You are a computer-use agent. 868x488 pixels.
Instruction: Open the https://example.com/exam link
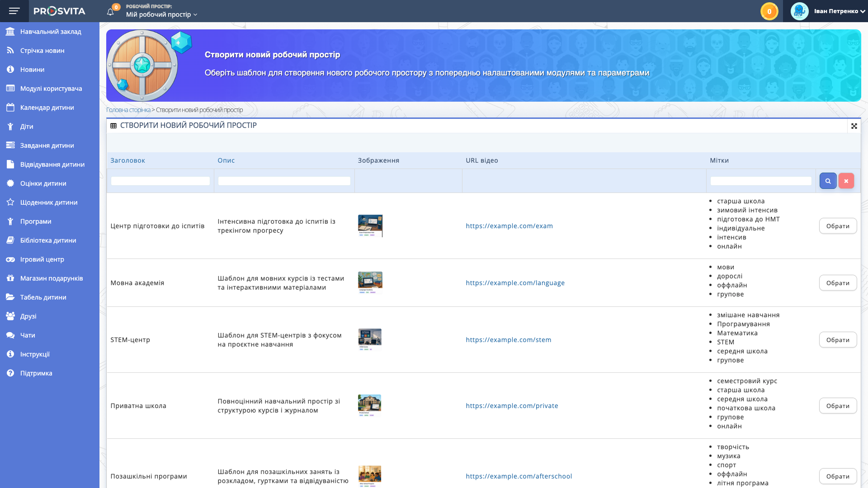pos(509,226)
